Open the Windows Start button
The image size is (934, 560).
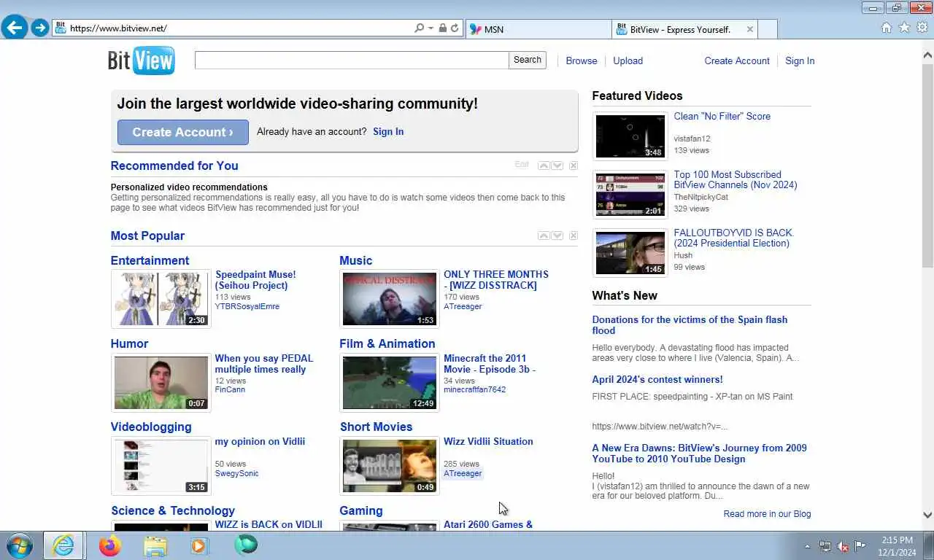[x=19, y=545]
